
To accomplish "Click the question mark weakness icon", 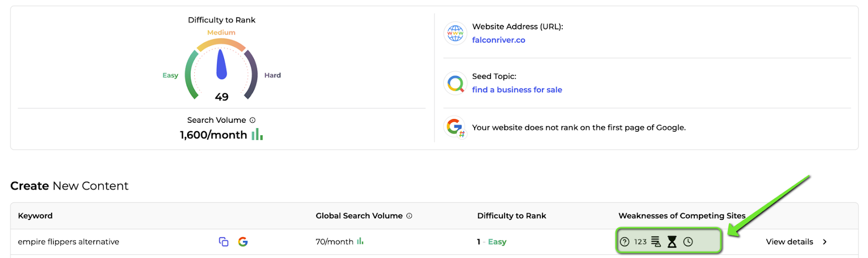I will pos(624,242).
